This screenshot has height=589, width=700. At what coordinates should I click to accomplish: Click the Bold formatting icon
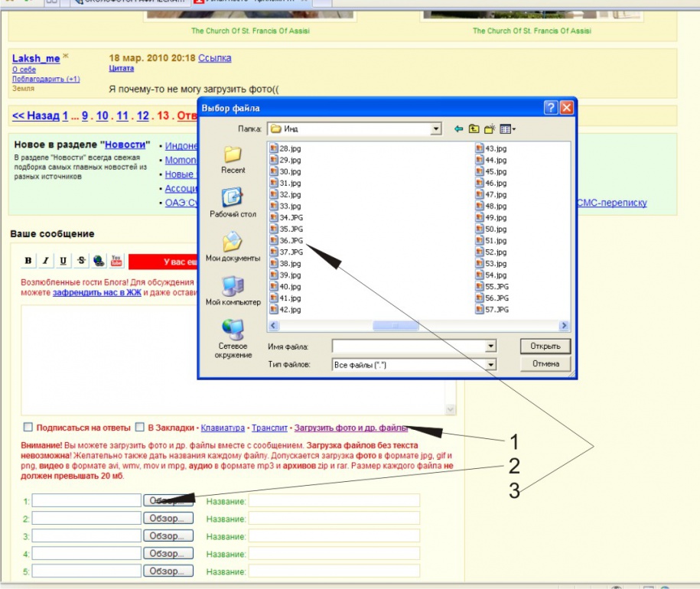pyautogui.click(x=28, y=261)
